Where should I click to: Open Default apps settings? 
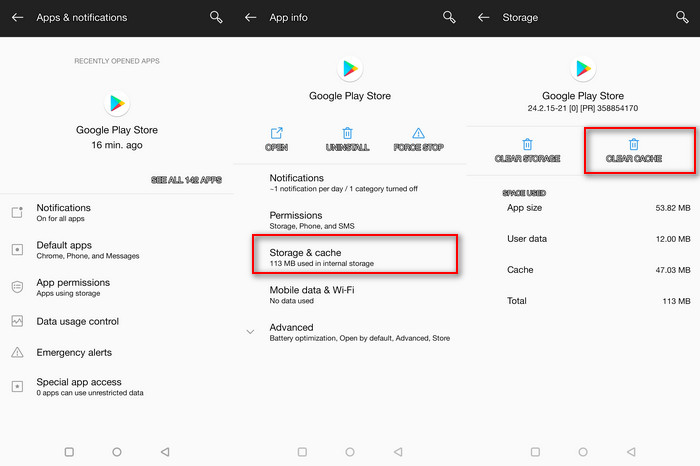click(117, 250)
